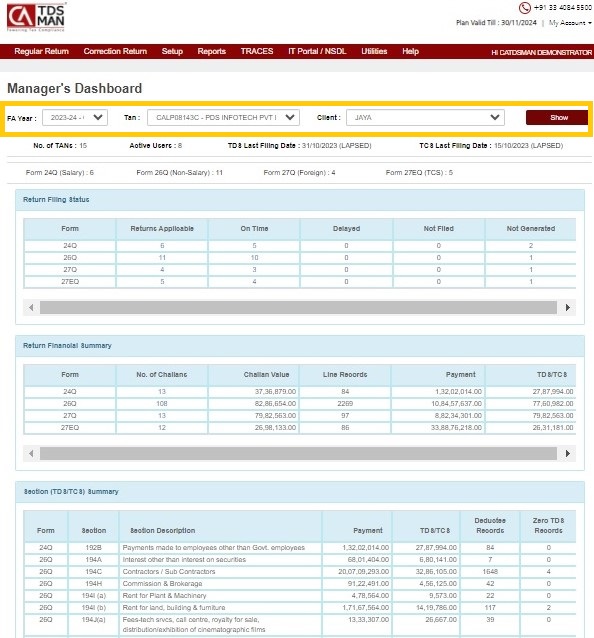
Task: Click the Show button
Action: point(557,118)
